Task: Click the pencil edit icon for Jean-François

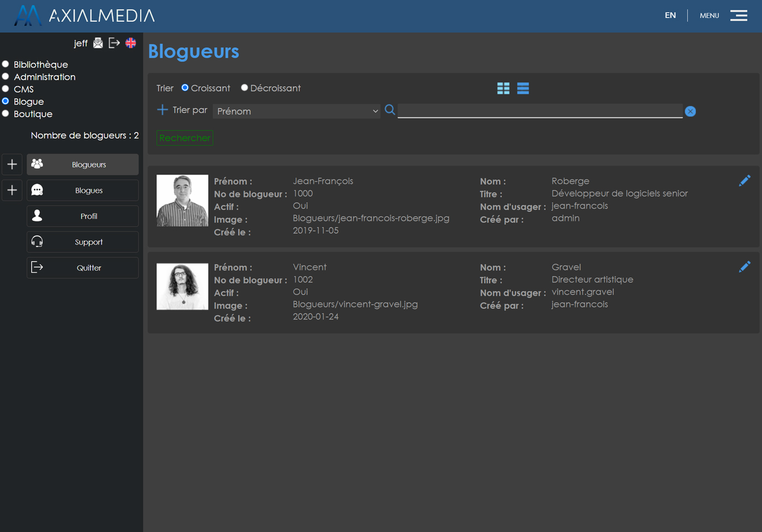Action: point(744,181)
